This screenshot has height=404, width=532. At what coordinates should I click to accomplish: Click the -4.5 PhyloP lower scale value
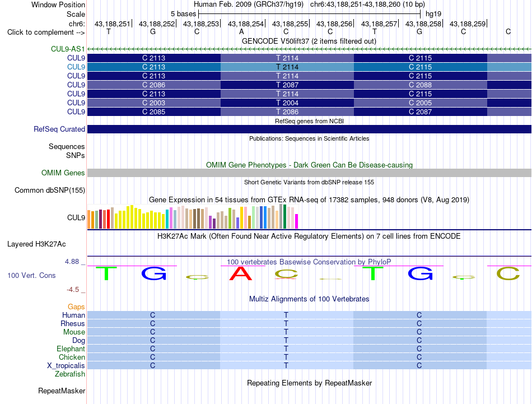point(73,290)
